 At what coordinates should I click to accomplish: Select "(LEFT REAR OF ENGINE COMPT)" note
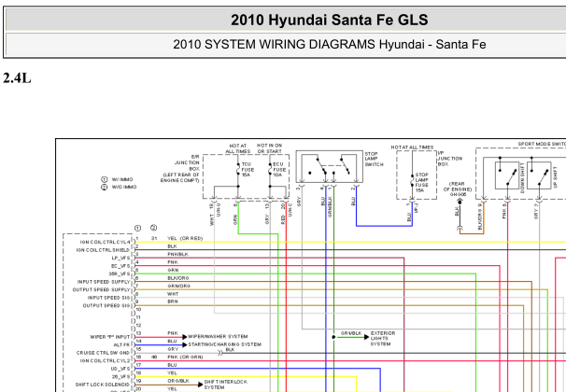(x=180, y=177)
